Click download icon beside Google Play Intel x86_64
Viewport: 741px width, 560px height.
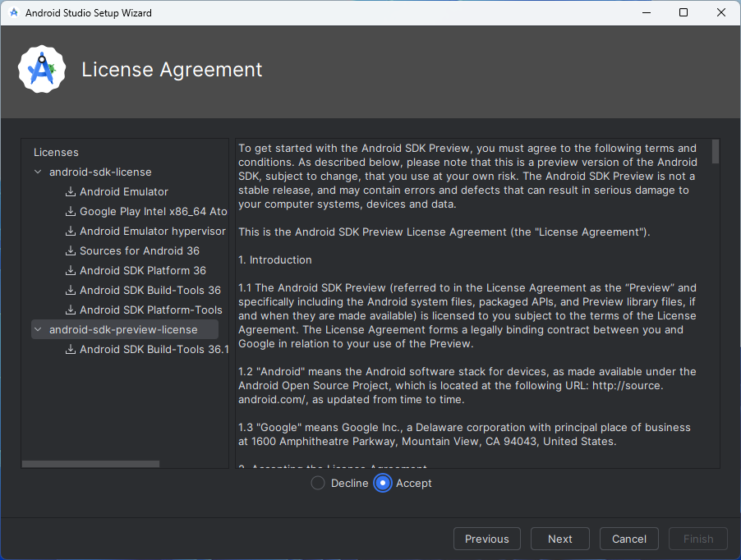click(70, 211)
